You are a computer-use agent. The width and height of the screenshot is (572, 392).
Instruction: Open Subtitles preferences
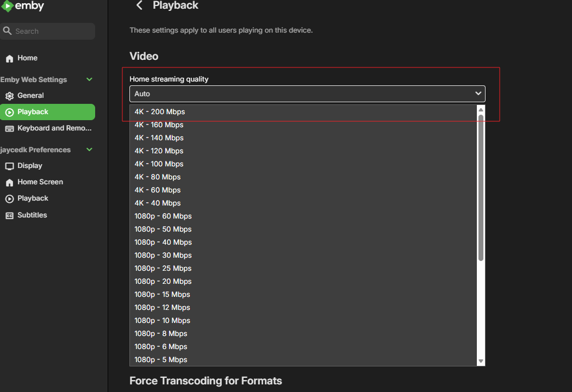coord(47,215)
